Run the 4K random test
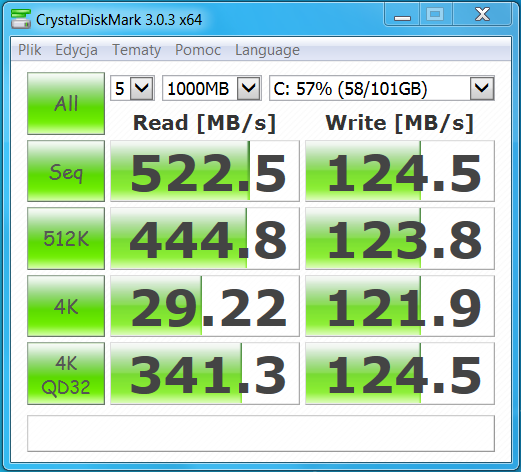Image resolution: width=521 pixels, height=472 pixels. coord(66,306)
